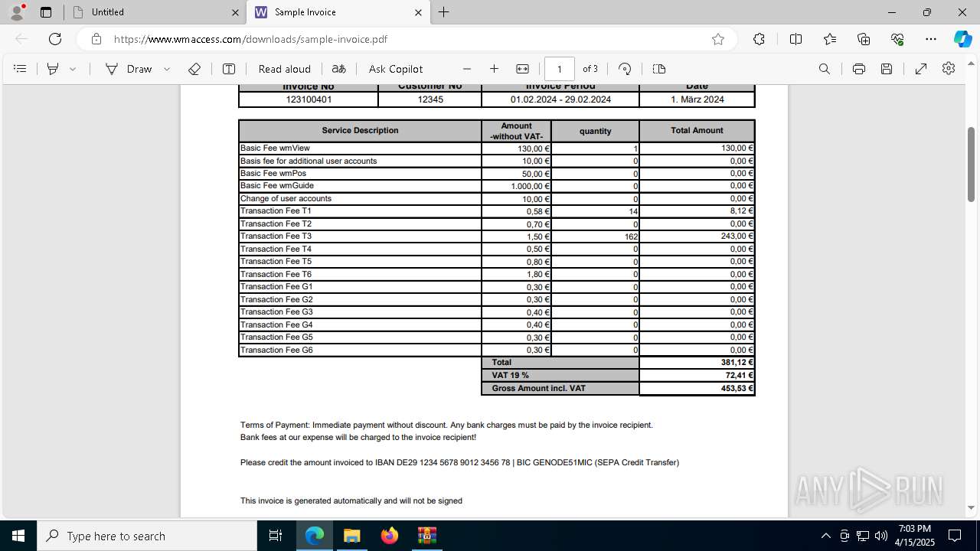The height and width of the screenshot is (551, 980).
Task: Open Find in PDF search
Action: (x=825, y=69)
